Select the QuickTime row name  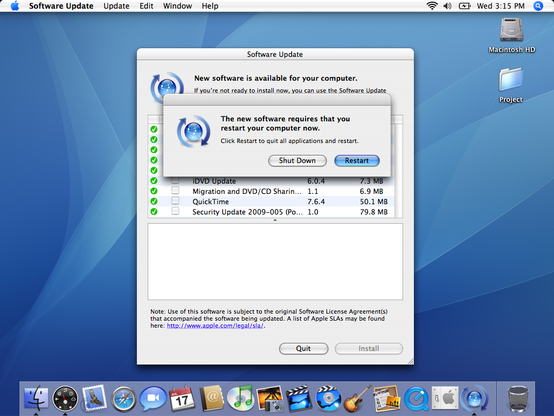[211, 201]
